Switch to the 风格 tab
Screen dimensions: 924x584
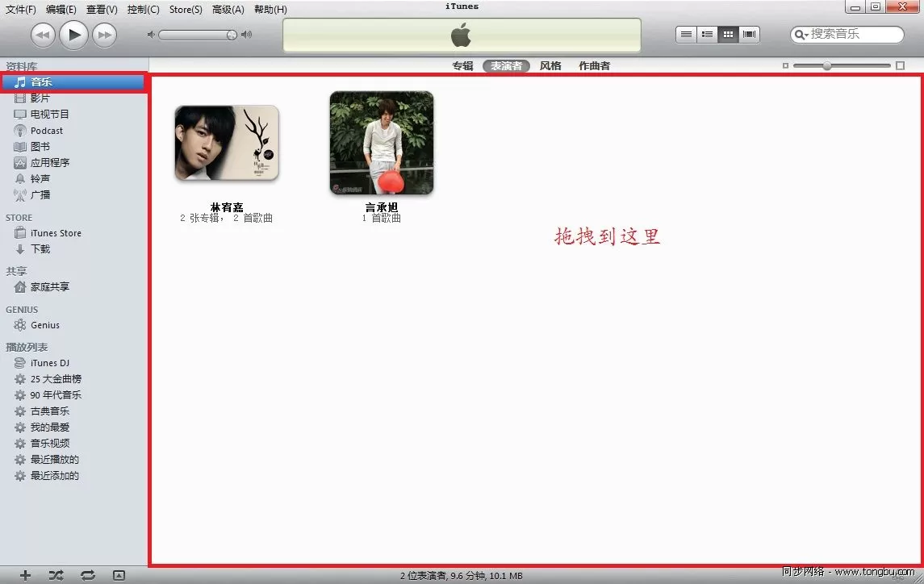point(550,66)
